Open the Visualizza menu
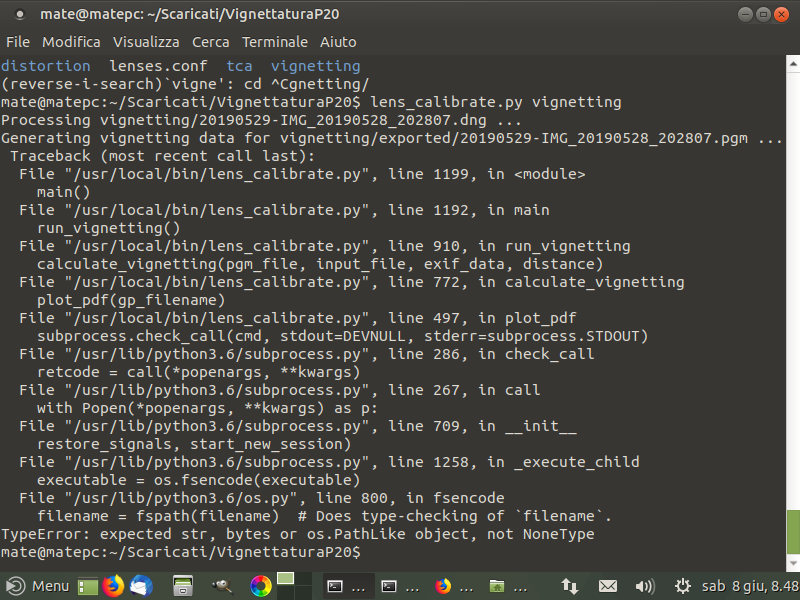This screenshot has height=600, width=800. point(146,42)
